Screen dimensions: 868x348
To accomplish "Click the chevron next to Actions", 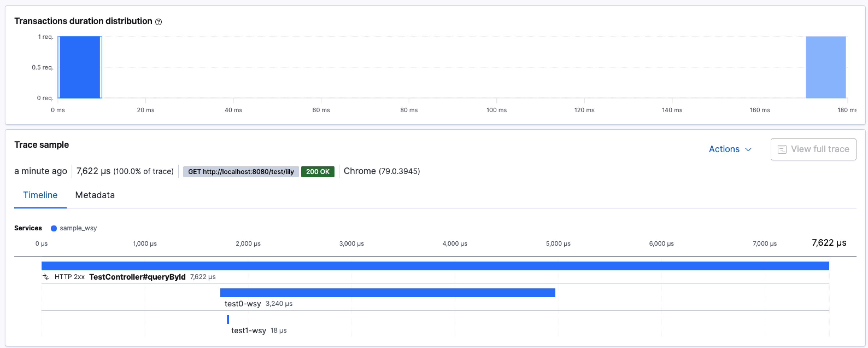I will 748,149.
